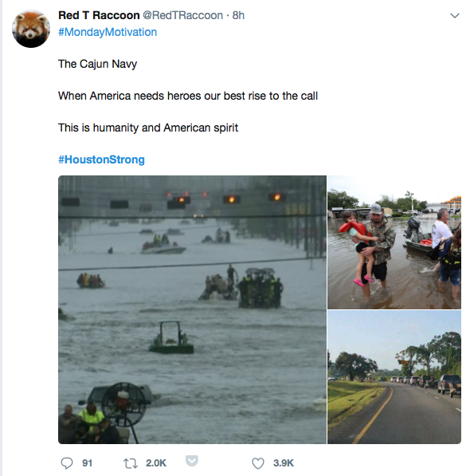Like the tweet with the heart icon

258,463
